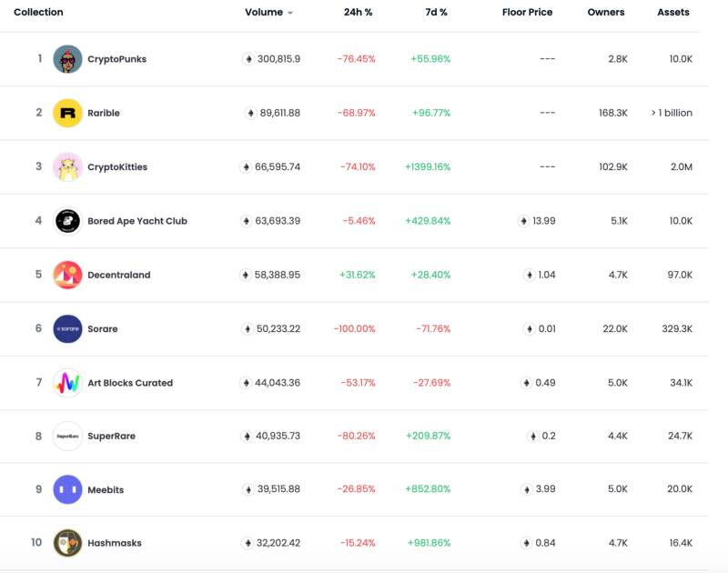Click the Floor Price column header
The width and height of the screenshot is (728, 573).
[x=527, y=12]
